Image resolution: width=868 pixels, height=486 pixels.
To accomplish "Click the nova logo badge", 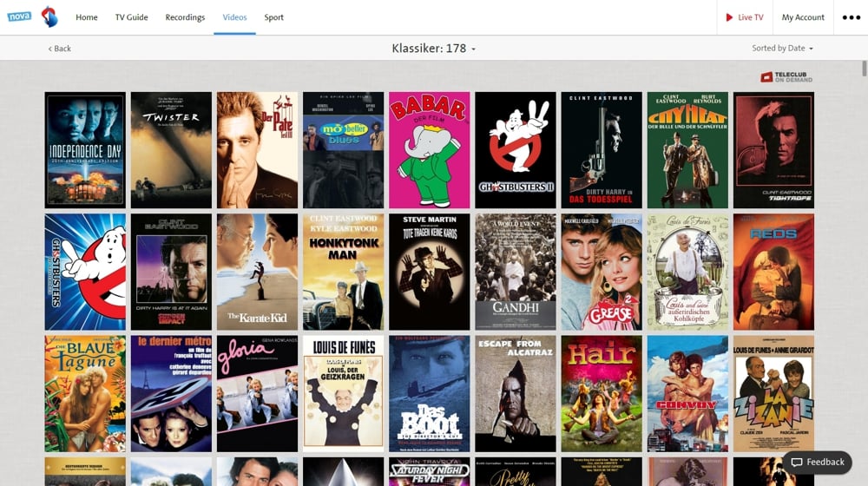I will (x=19, y=16).
